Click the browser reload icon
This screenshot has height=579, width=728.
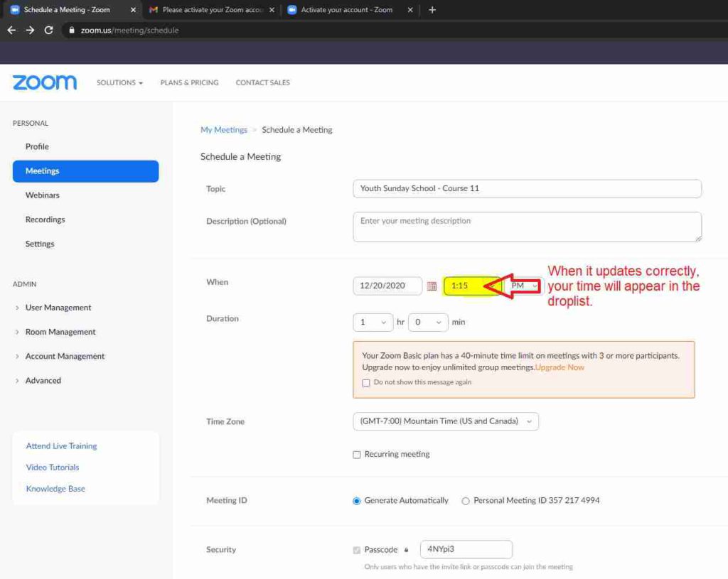coord(48,31)
